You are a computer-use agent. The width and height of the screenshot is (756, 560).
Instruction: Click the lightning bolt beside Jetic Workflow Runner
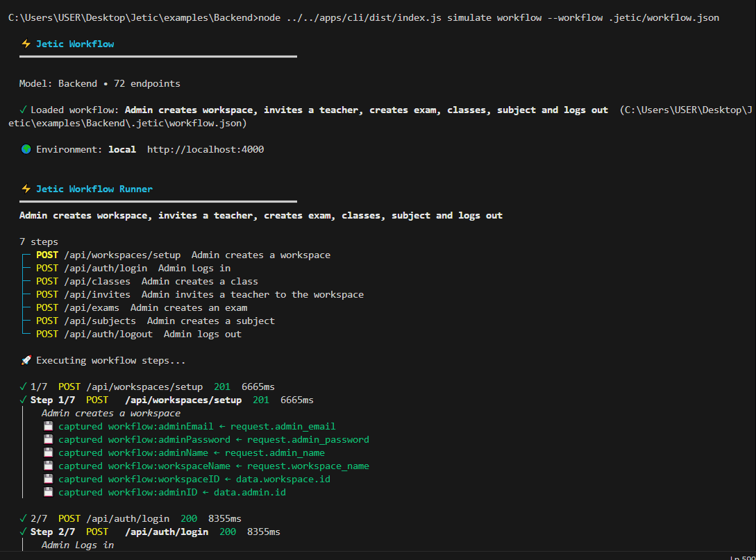click(26, 189)
